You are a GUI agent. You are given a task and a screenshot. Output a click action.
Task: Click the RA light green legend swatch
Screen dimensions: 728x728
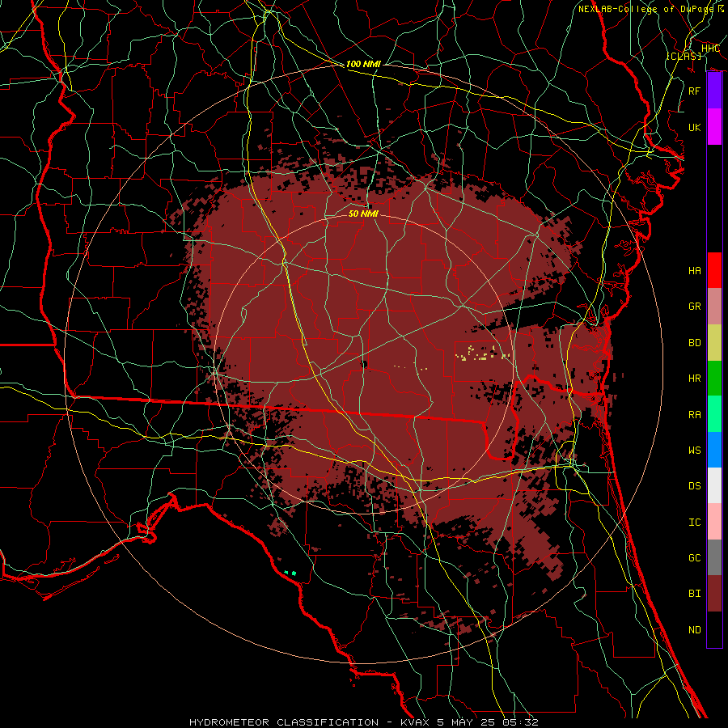coord(714,414)
